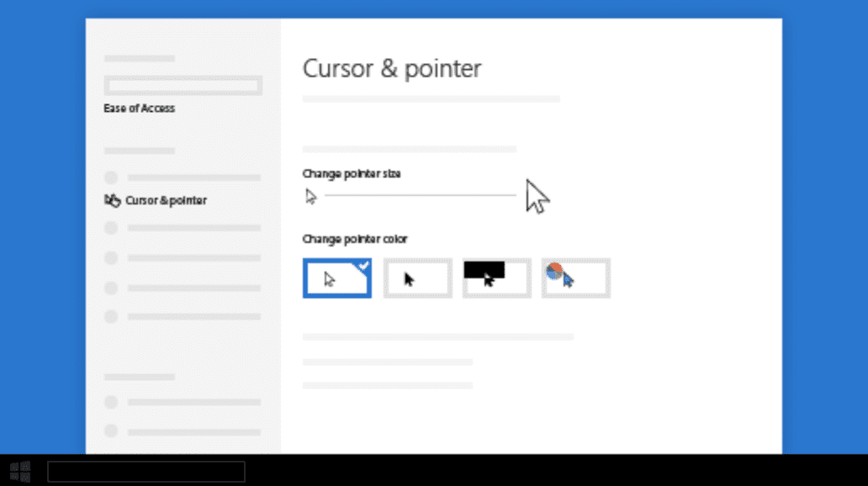
Task: Click the pointer size slider track
Action: tap(421, 195)
